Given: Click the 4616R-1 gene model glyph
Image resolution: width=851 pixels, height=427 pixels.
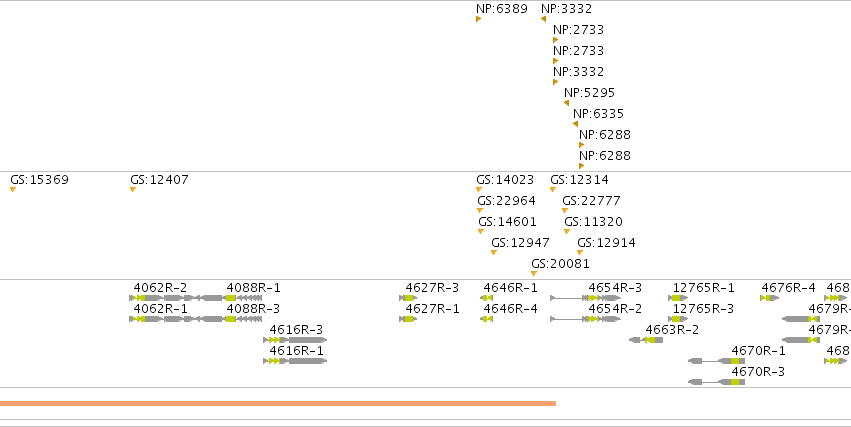Looking at the screenshot, I should (295, 361).
